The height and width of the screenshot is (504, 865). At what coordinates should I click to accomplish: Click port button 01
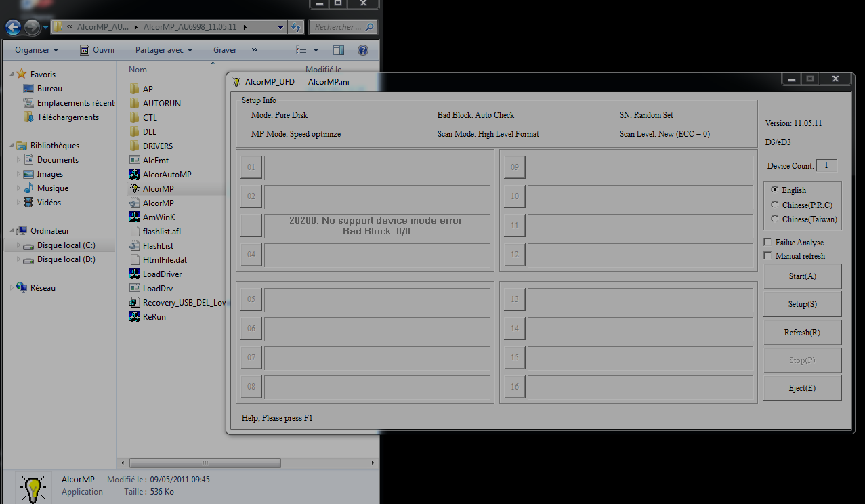pyautogui.click(x=251, y=167)
